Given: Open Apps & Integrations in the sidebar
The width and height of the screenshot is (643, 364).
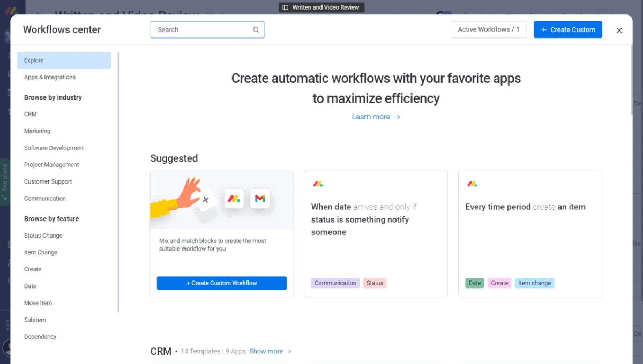Looking at the screenshot, I should coord(49,77).
